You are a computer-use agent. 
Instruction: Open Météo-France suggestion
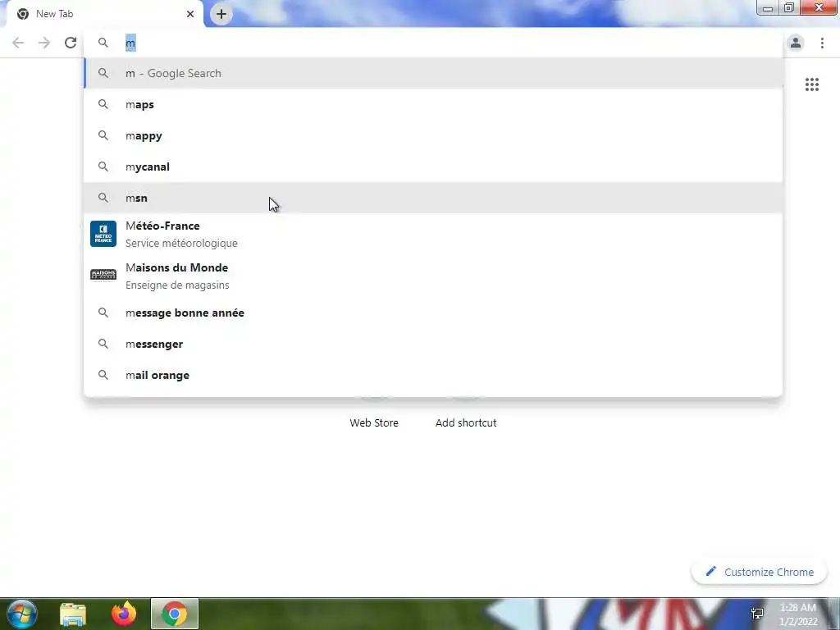click(433, 234)
